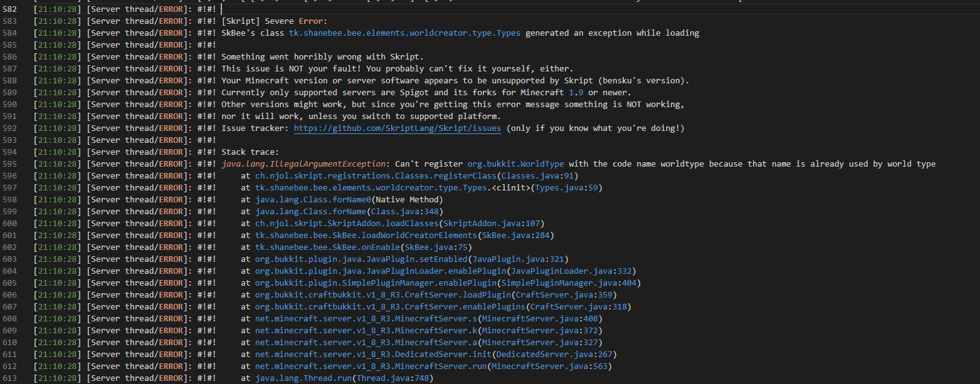The width and height of the screenshot is (980, 384).
Task: Click SkriptAddon.loadClasses stack frame
Action: click(392, 223)
